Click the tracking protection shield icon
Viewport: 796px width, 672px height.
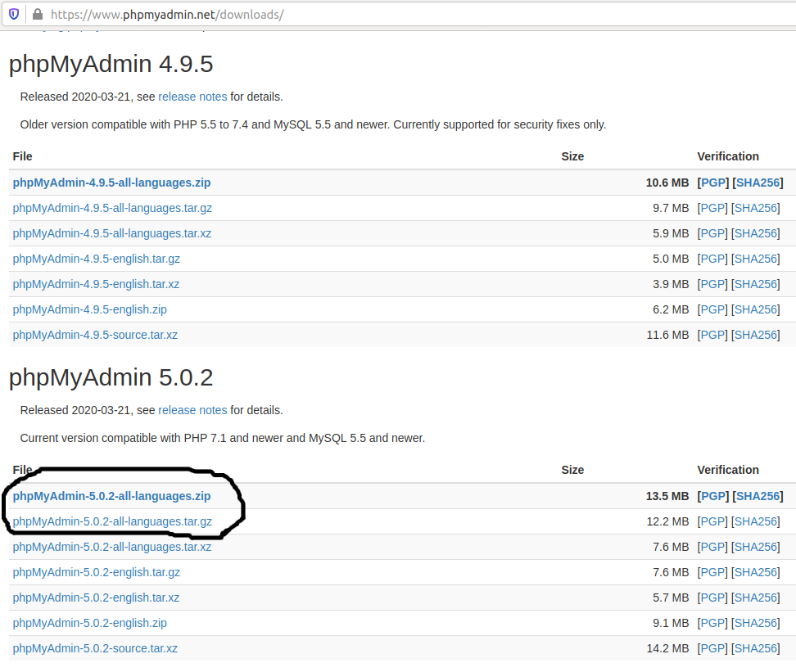click(14, 14)
